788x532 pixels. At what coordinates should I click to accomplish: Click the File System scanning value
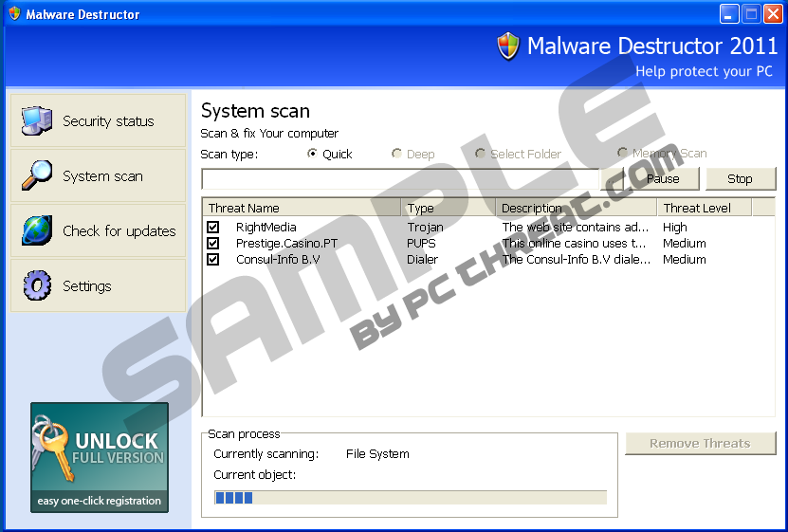click(377, 453)
